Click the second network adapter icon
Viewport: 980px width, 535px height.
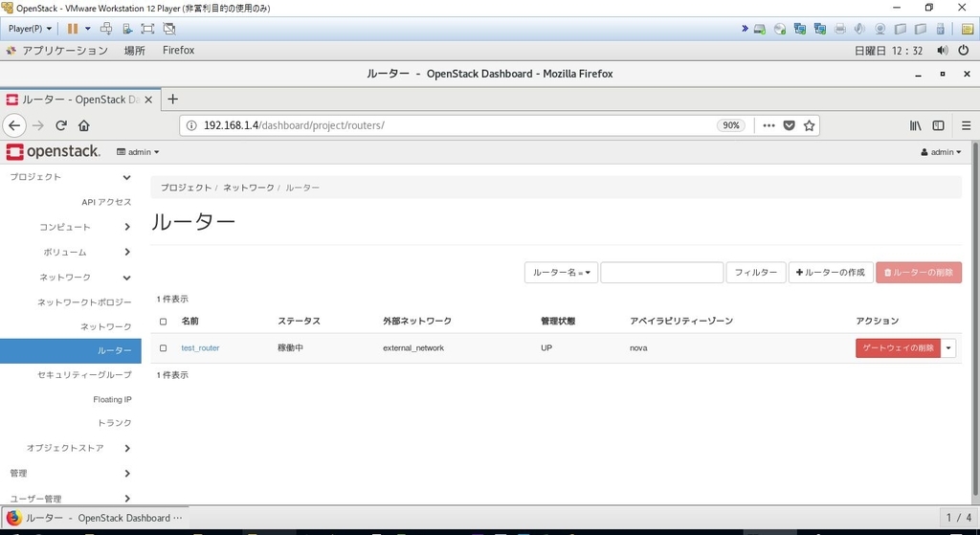(x=820, y=29)
